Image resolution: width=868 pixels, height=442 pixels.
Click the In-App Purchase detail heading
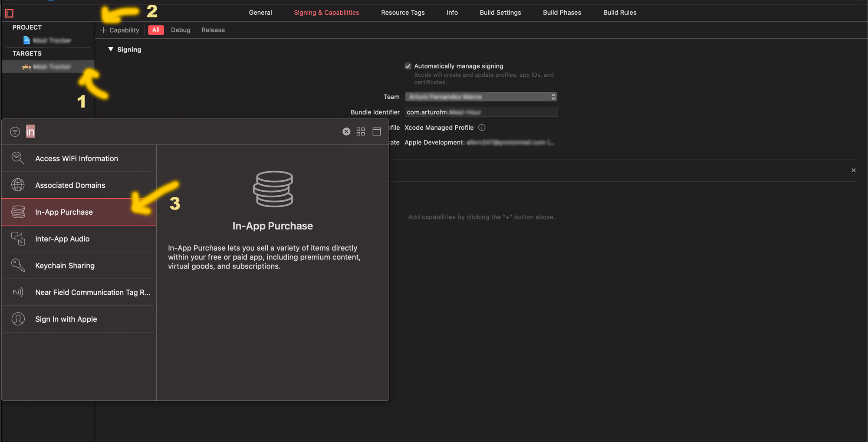(273, 226)
